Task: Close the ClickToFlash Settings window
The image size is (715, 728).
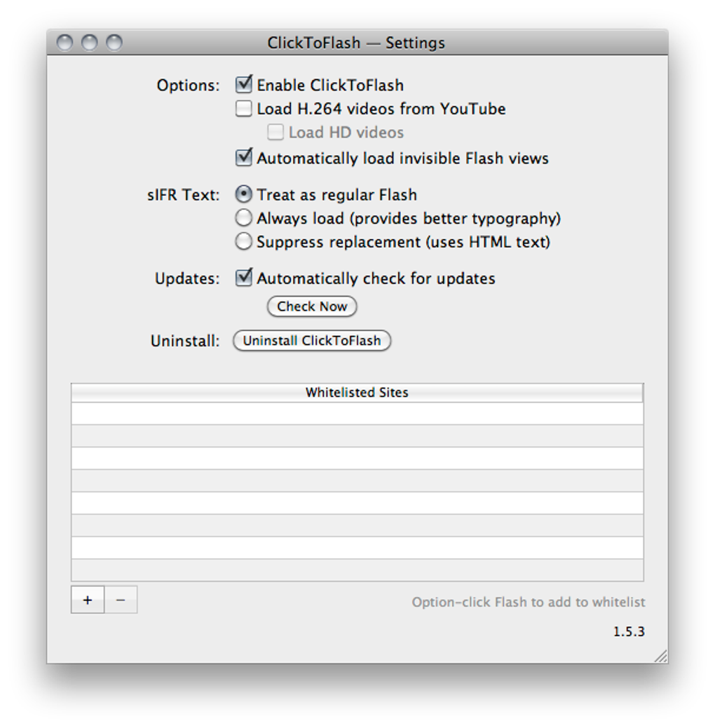Action: (x=64, y=43)
